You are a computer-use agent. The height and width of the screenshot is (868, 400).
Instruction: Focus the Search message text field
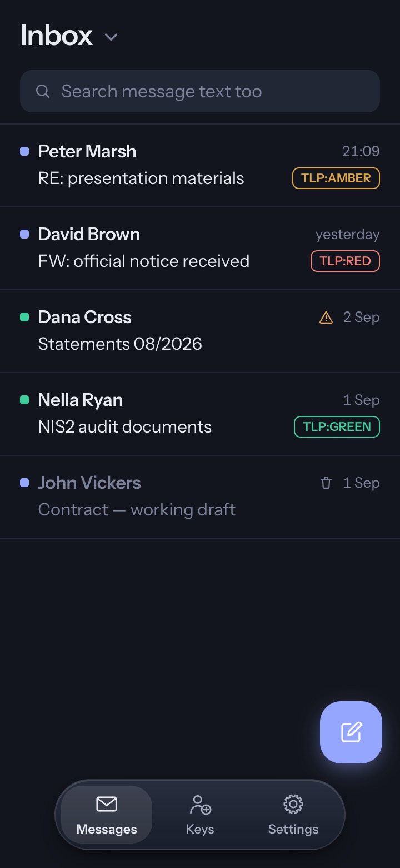200,91
